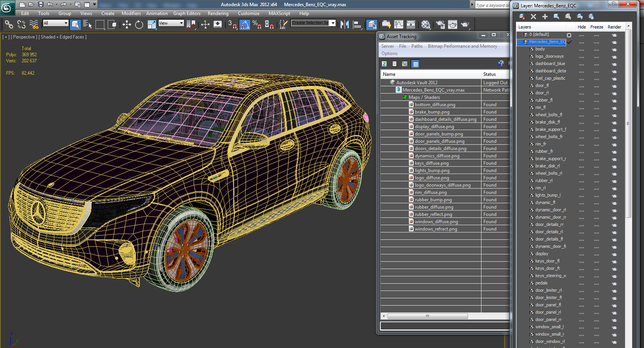Viewport: 644px width, 348px height.
Task: Click the Status column header in Asset Tracking
Action: tap(496, 74)
